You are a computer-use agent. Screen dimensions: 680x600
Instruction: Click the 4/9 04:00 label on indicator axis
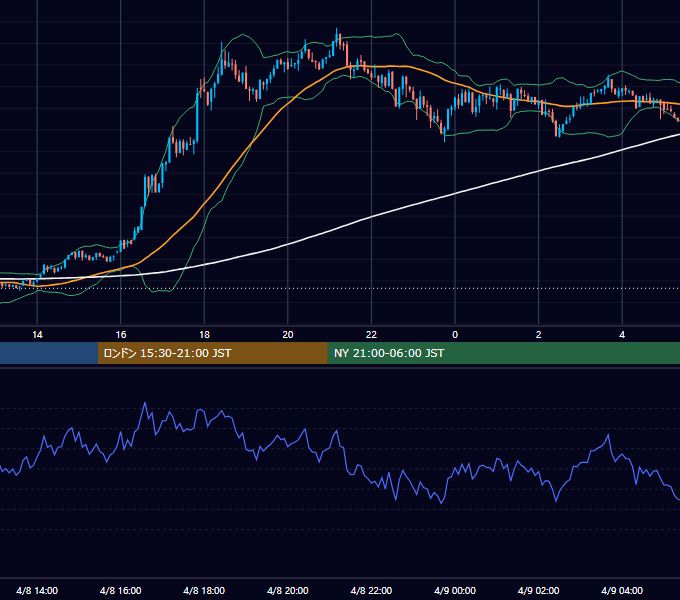622,590
